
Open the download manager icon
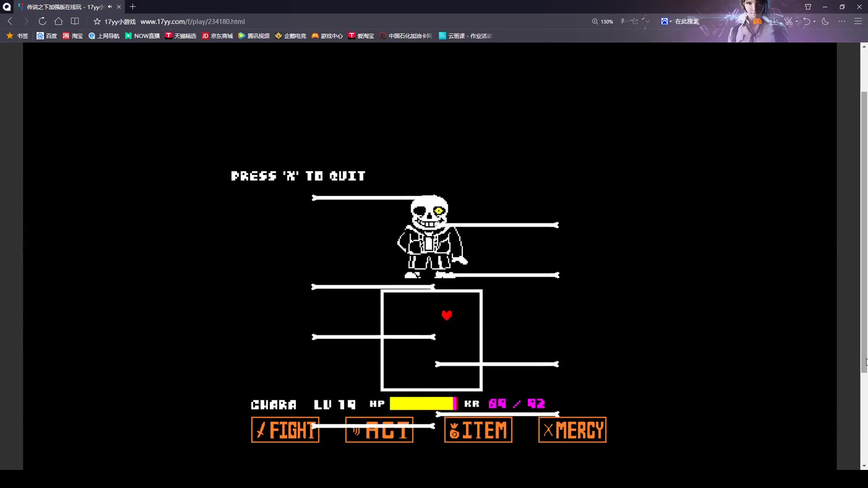click(x=774, y=21)
